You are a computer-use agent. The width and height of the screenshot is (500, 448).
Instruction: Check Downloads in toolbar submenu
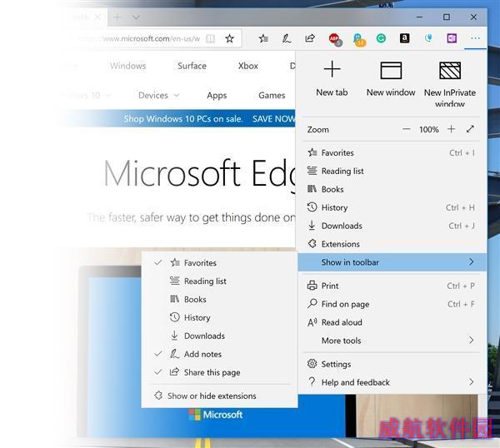219,336
